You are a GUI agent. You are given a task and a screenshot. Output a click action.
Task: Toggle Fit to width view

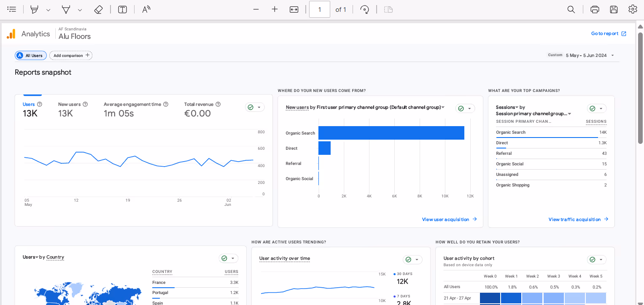[x=294, y=9]
